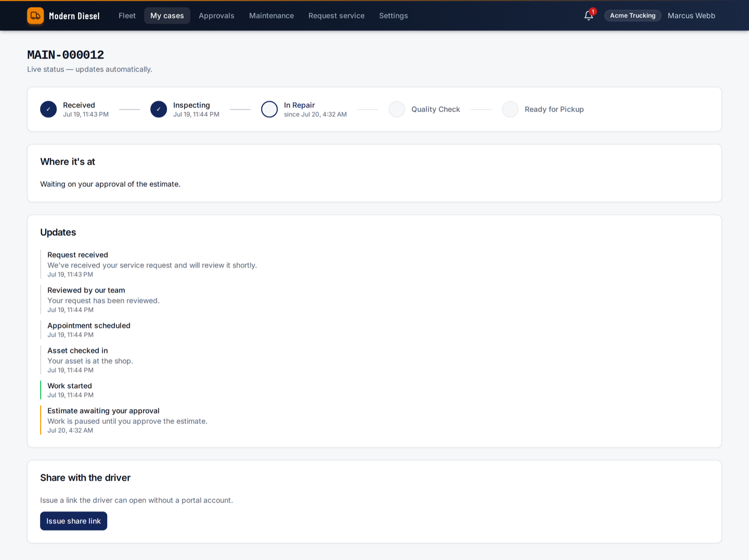This screenshot has height=560, width=749.
Task: Click 'Waiting on your approval of the estimate.'
Action: (x=110, y=184)
